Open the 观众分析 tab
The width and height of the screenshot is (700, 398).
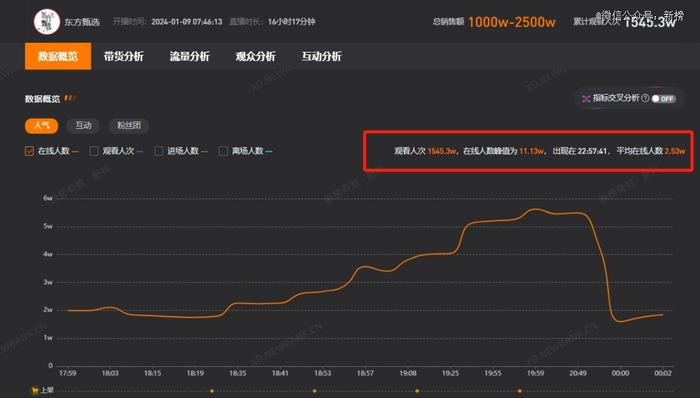click(x=256, y=56)
